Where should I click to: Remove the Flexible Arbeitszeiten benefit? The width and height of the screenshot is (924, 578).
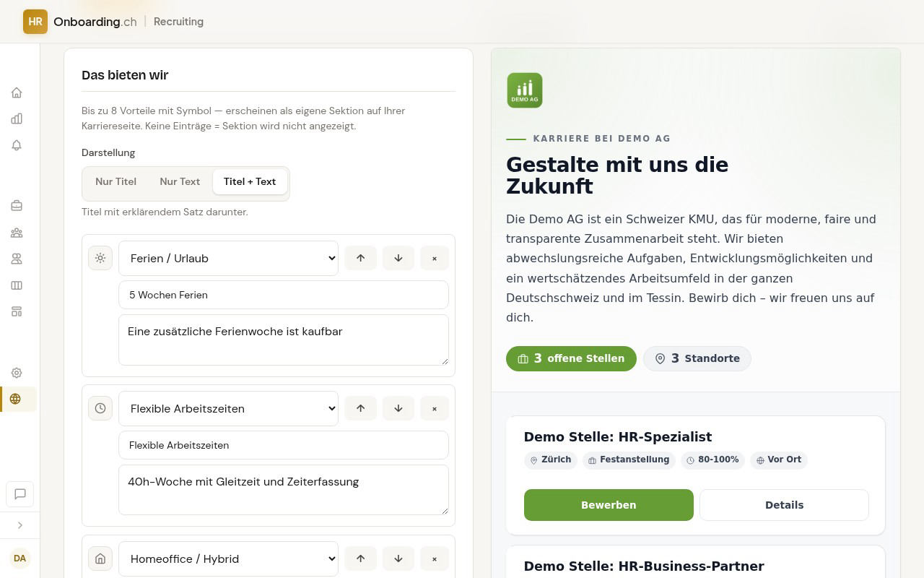pyautogui.click(x=434, y=408)
